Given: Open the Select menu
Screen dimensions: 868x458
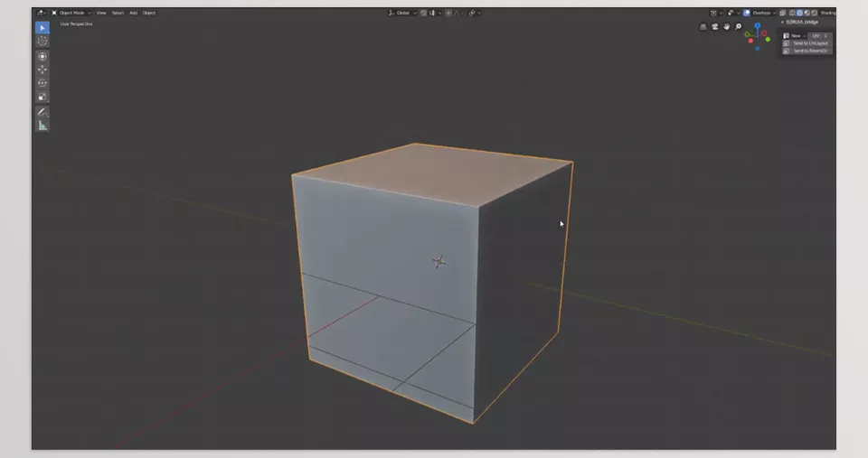Looking at the screenshot, I should (118, 13).
